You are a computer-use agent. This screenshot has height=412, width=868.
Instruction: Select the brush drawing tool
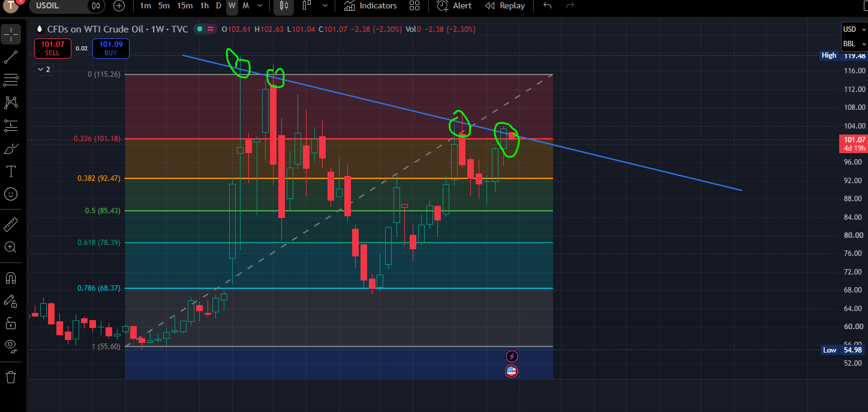pos(11,149)
